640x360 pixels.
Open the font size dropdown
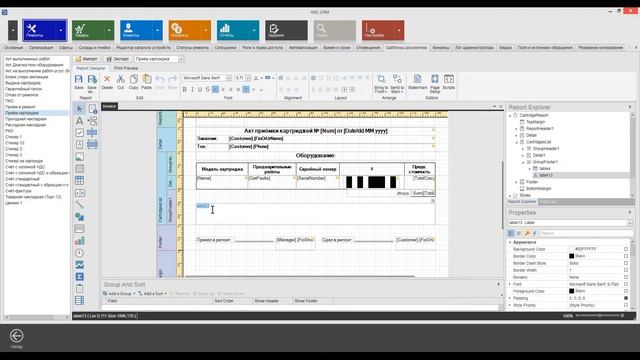pyautogui.click(x=248, y=78)
